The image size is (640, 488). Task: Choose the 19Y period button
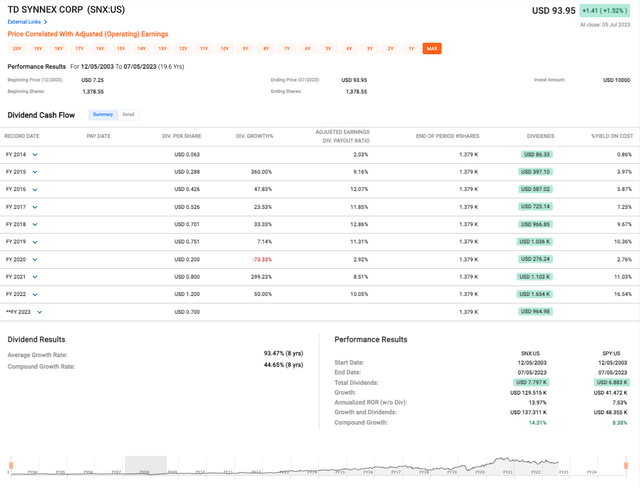[38, 49]
